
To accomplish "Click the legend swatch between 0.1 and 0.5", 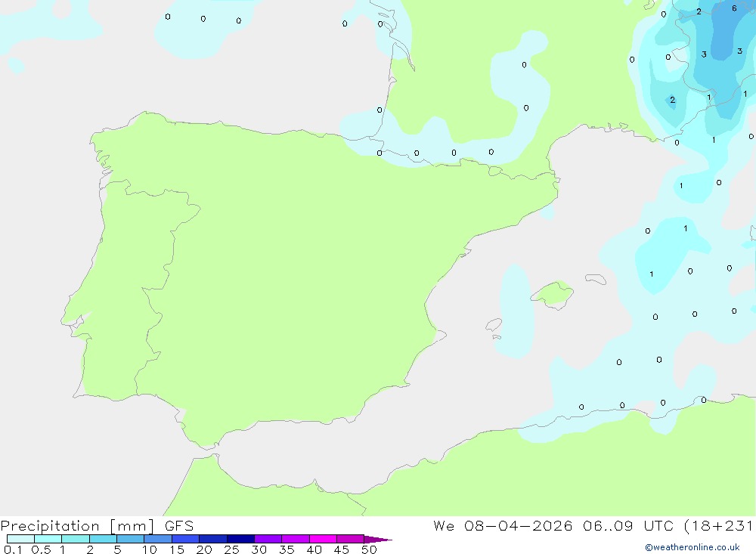I will pyautogui.click(x=20, y=539).
